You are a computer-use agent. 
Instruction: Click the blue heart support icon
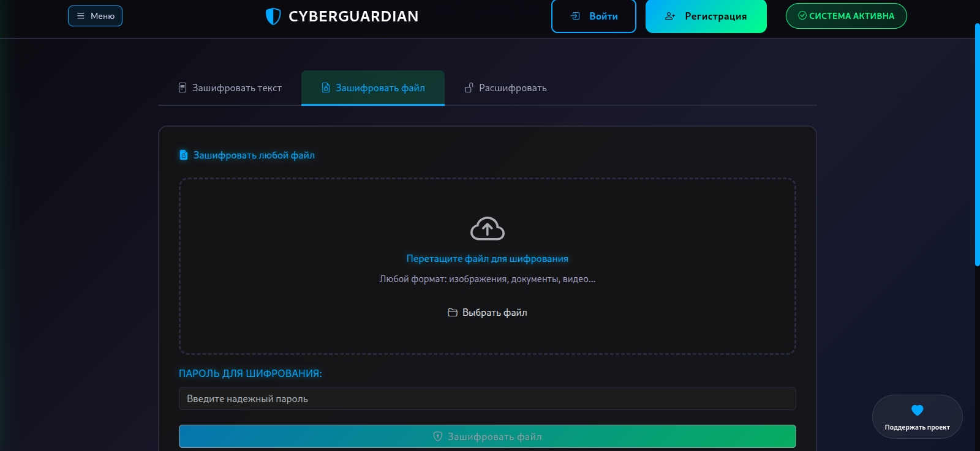point(918,410)
